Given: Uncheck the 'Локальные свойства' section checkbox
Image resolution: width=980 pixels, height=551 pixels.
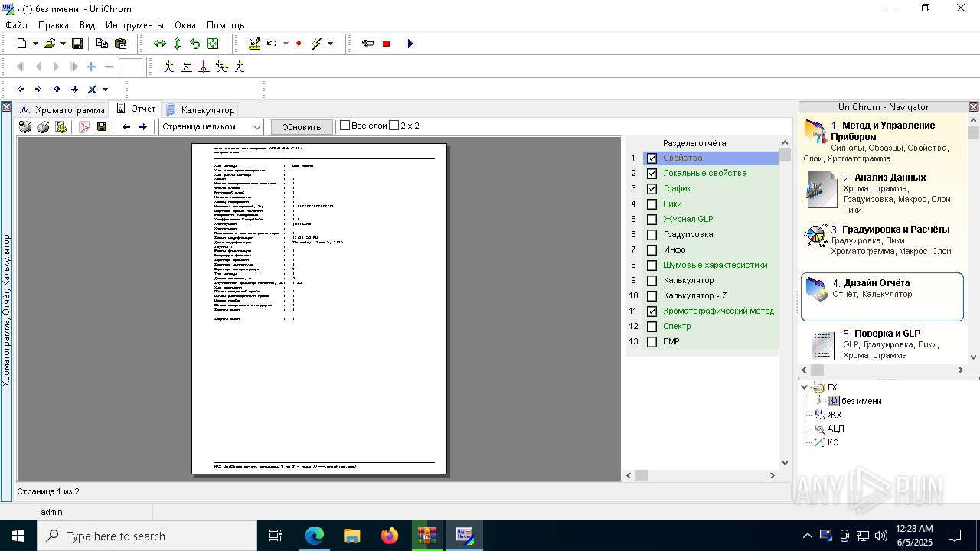Looking at the screenshot, I should pyautogui.click(x=652, y=174).
